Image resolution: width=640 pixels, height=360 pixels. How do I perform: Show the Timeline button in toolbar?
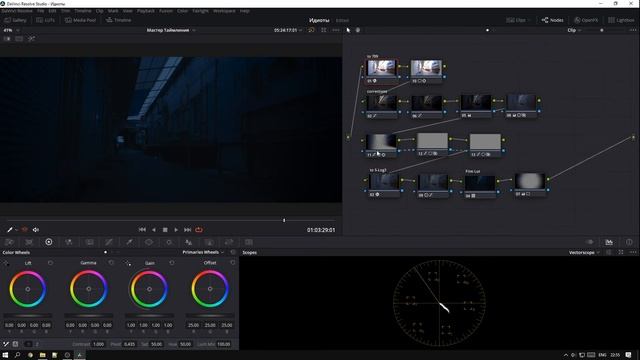click(x=118, y=20)
